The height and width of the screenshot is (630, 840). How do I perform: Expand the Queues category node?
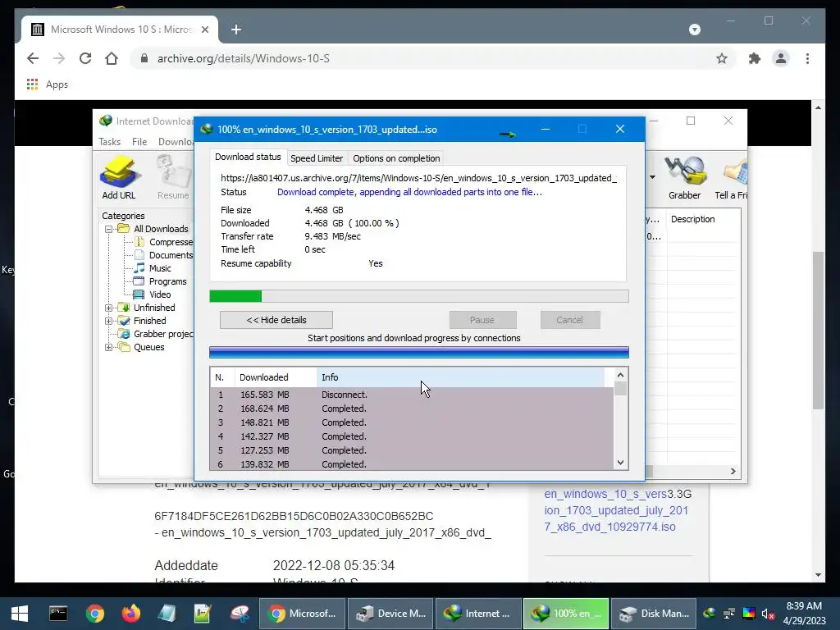click(x=108, y=347)
